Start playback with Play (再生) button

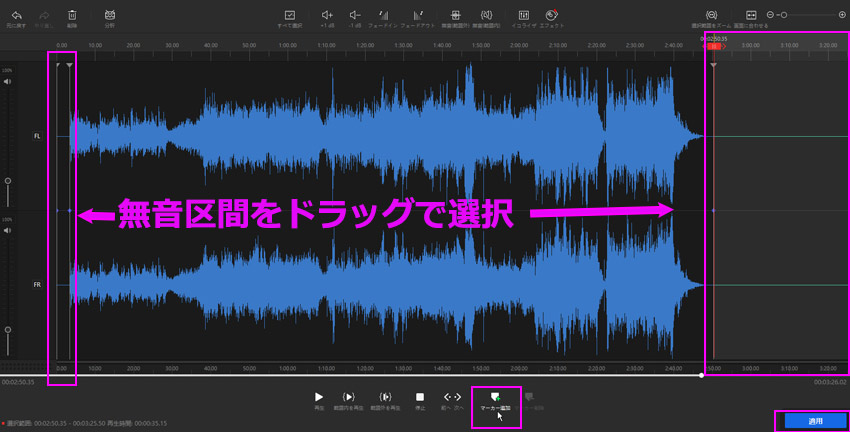point(319,397)
